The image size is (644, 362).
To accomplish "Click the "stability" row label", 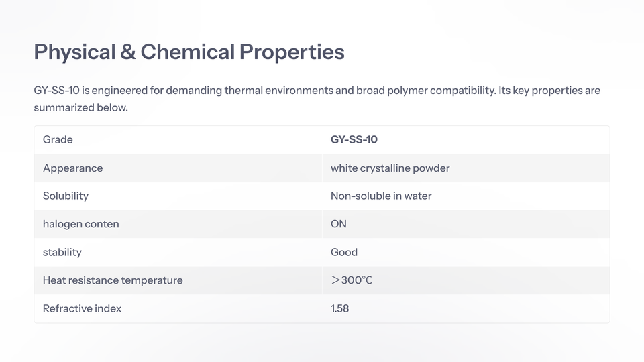I will pyautogui.click(x=62, y=252).
